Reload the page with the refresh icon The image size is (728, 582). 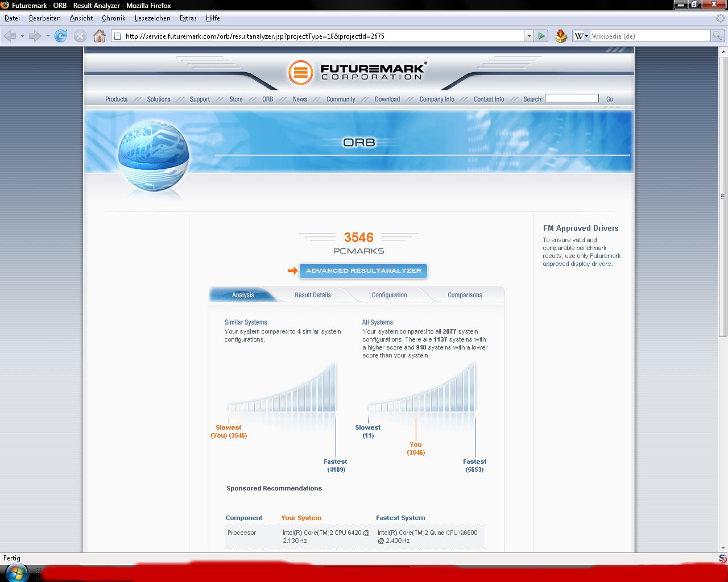[x=61, y=36]
